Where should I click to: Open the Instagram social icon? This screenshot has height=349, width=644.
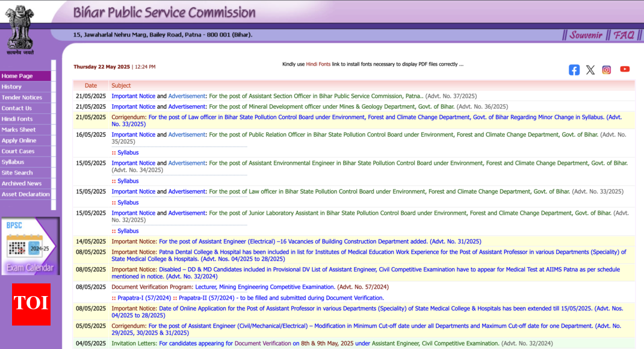607,70
